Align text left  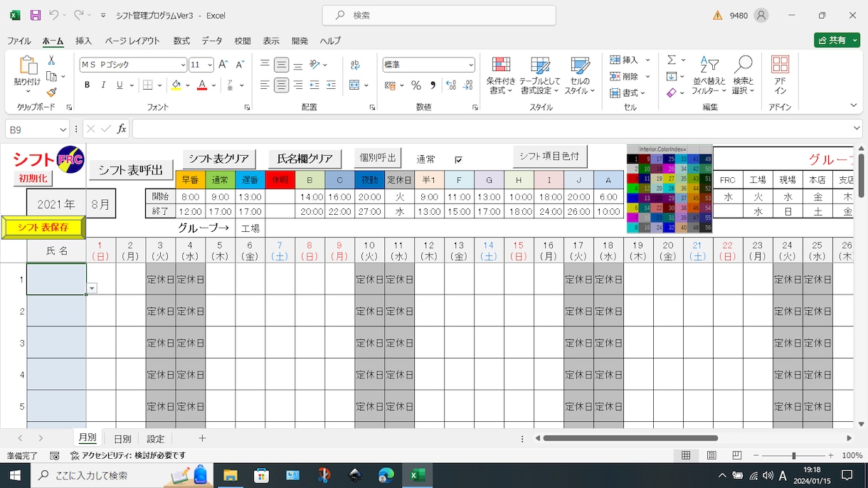pyautogui.click(x=265, y=85)
